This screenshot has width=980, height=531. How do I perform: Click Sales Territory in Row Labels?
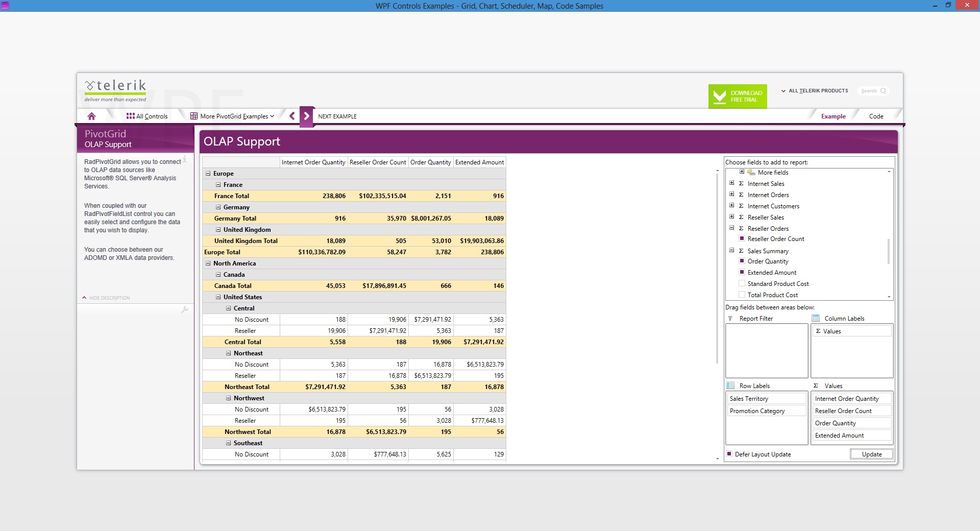(x=767, y=399)
